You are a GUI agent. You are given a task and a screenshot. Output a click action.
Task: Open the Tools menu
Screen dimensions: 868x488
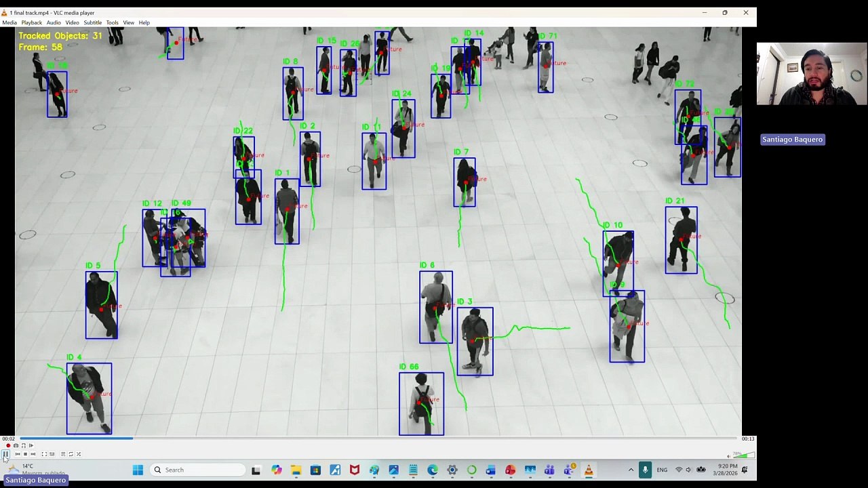pyautogui.click(x=112, y=22)
